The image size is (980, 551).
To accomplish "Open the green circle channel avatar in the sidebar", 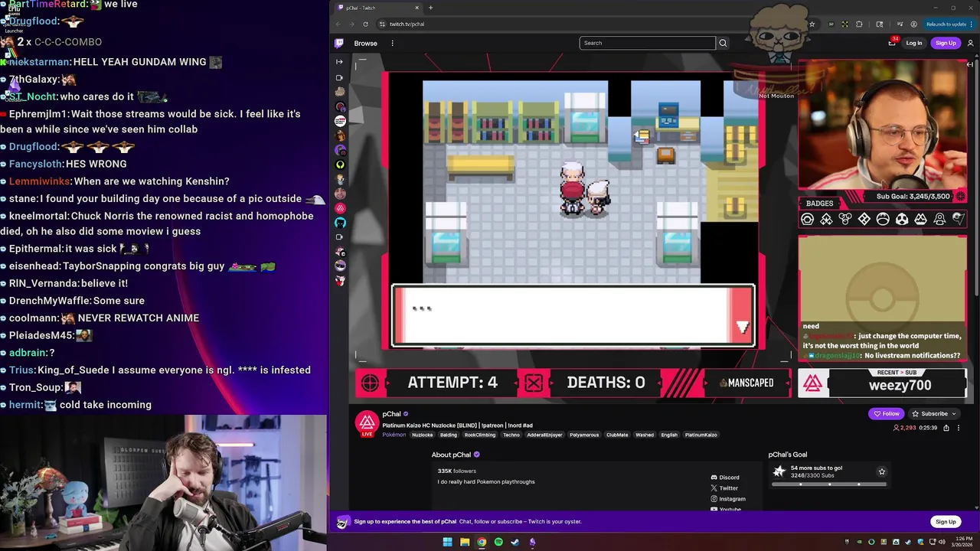I will tap(340, 165).
